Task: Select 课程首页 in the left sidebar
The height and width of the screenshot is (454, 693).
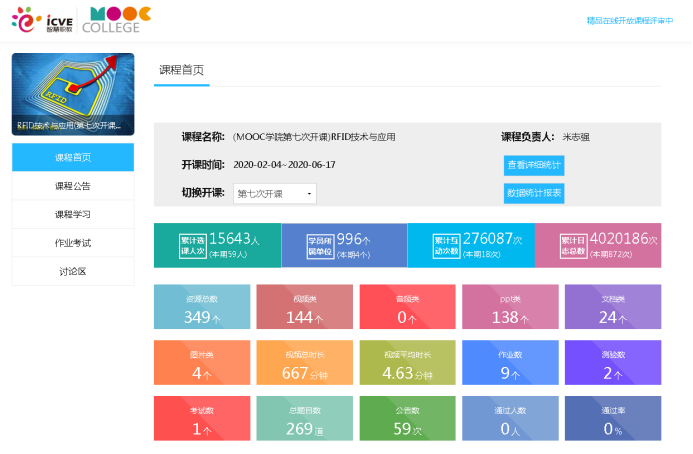Action: (x=72, y=157)
